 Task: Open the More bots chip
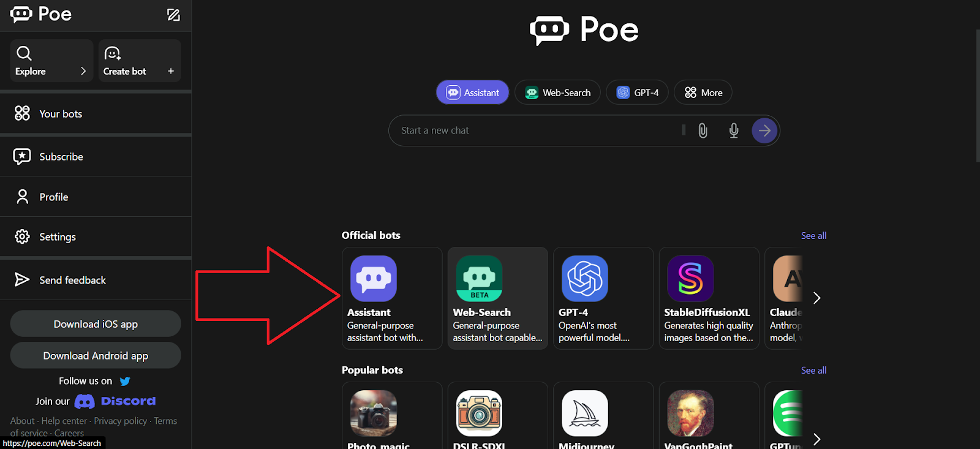703,92
